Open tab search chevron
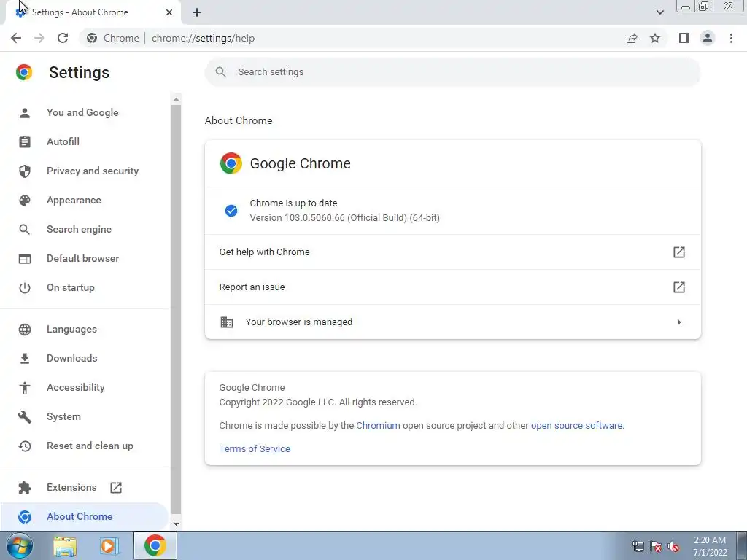Screen dimensions: 747x560 point(659,12)
